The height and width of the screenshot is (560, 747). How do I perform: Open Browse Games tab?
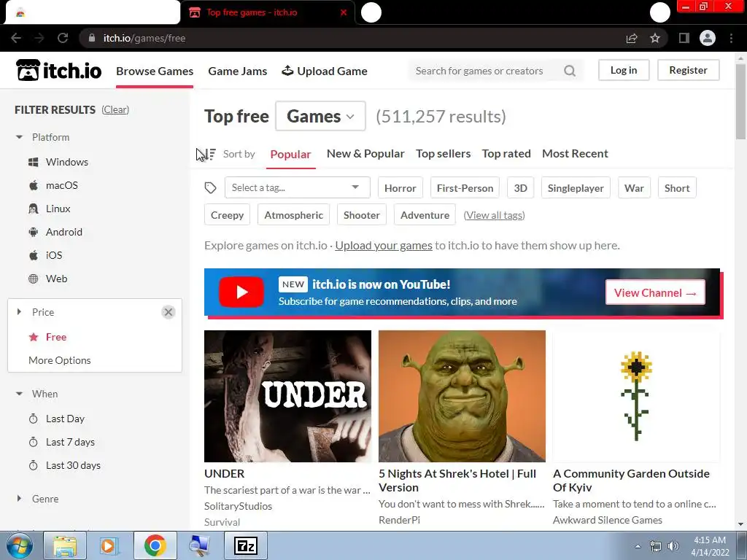(x=155, y=71)
